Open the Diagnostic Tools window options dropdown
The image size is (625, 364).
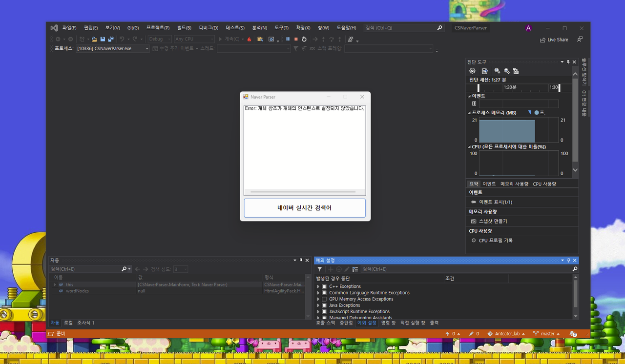[562, 62]
